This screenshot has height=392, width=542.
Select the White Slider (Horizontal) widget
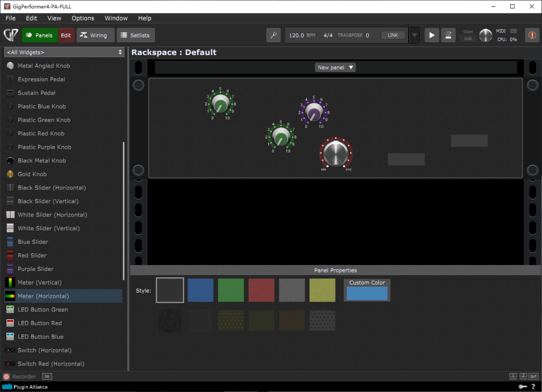(64, 214)
